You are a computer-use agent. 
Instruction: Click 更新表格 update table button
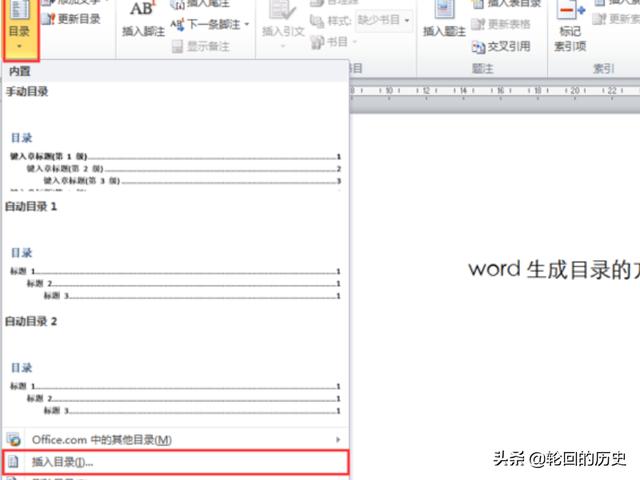click(501, 24)
